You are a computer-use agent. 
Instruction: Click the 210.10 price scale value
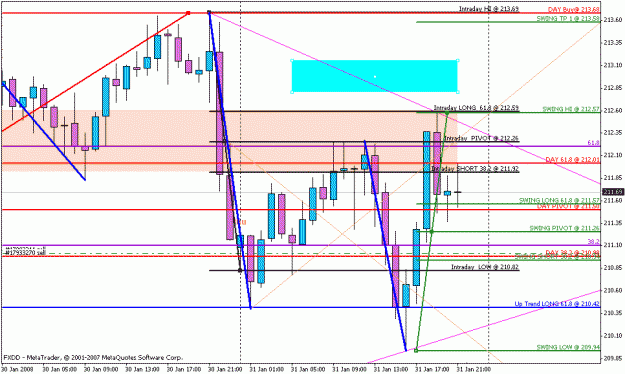click(613, 335)
